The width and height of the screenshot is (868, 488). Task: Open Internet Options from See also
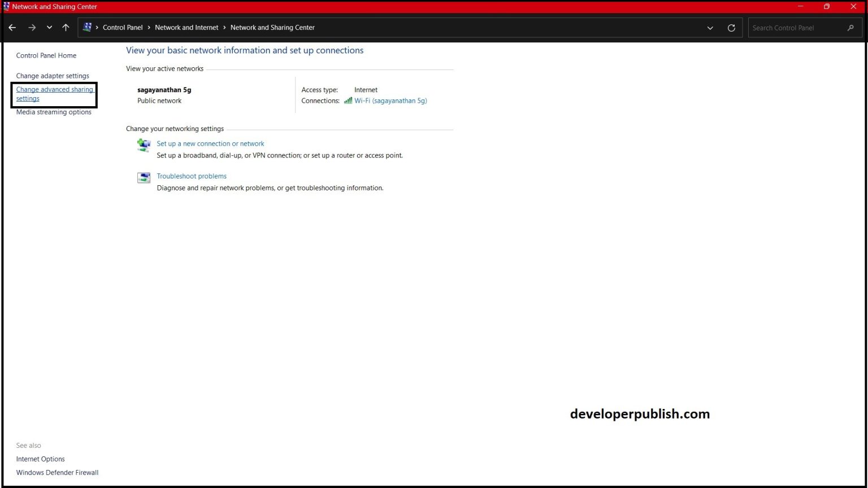pos(40,459)
